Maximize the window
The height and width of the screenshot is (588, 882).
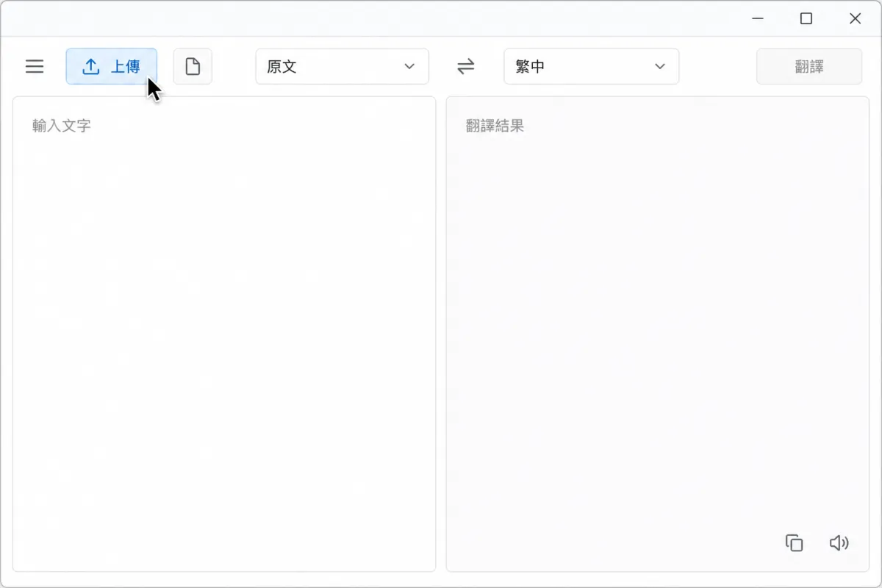tap(806, 19)
